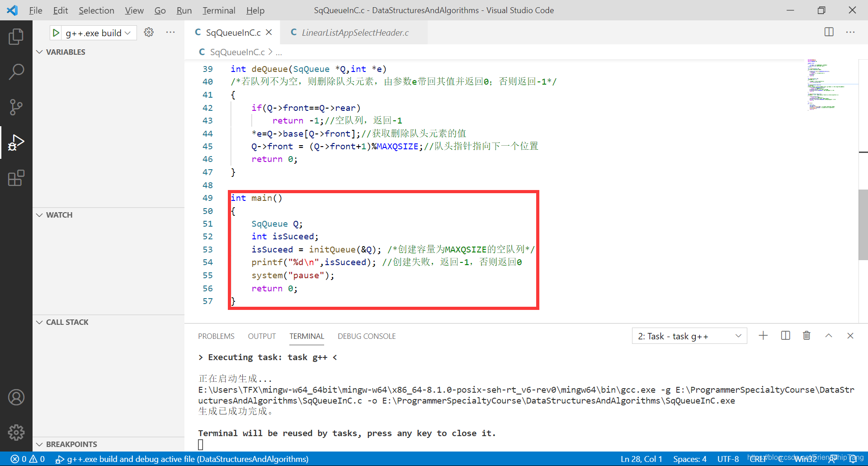Screen dimensions: 868x466
Task: Open debug launch settings with the gear icon
Action: [149, 32]
